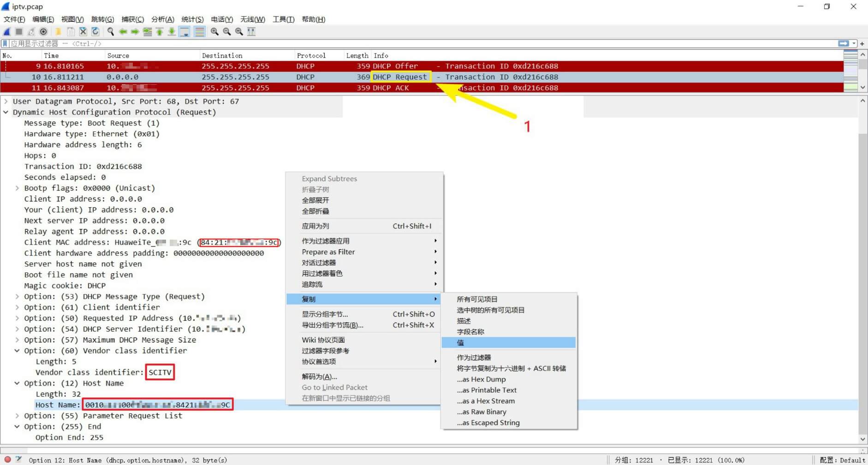
Task: Open capture options via the gear icon
Action: (43, 31)
